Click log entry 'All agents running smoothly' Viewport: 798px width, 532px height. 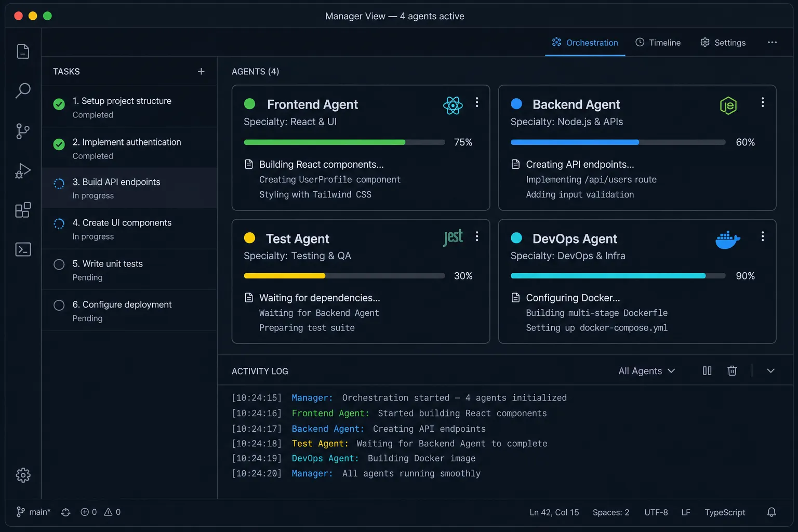click(x=411, y=473)
